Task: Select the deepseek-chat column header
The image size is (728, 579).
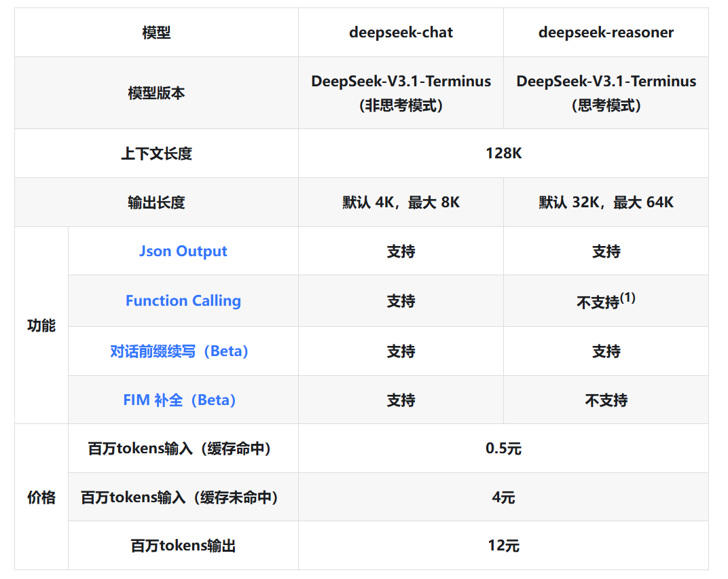Action: (x=401, y=33)
